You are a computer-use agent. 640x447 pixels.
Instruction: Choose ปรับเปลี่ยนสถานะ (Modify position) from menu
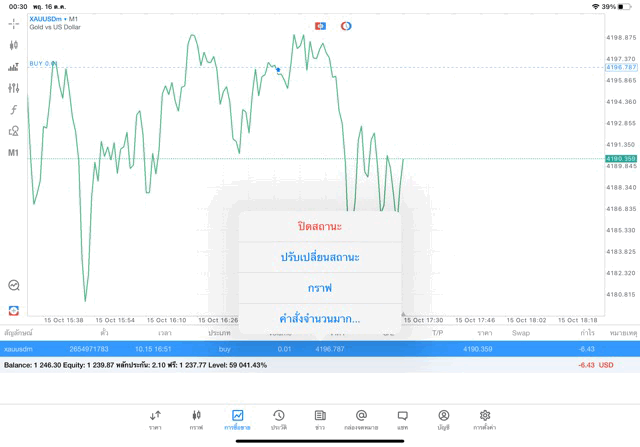point(320,257)
